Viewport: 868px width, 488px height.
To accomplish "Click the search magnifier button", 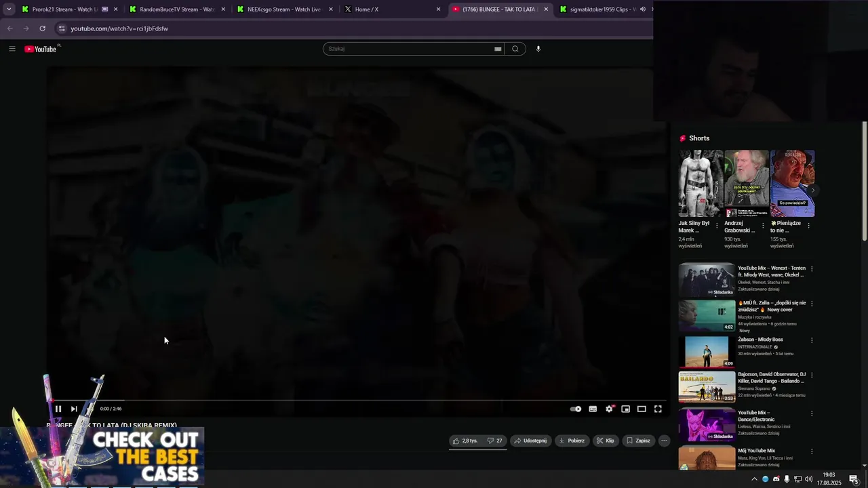I will 515,49.
